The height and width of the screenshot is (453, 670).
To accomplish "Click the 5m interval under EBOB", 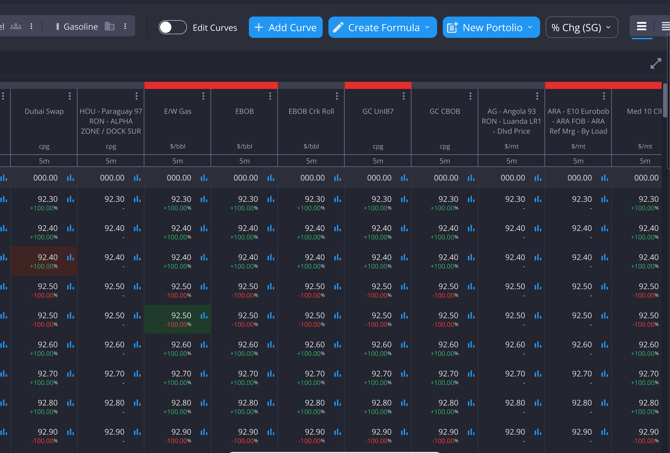I will [x=244, y=161].
